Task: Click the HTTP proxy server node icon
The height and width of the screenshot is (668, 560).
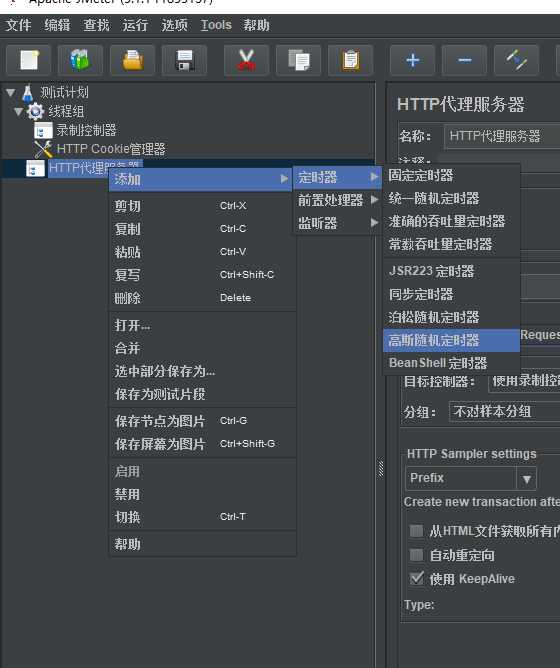Action: click(35, 168)
